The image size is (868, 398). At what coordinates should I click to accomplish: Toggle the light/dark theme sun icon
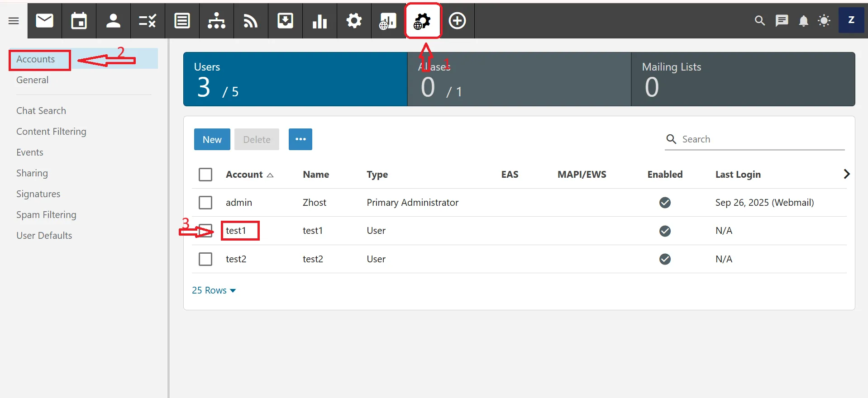[824, 21]
